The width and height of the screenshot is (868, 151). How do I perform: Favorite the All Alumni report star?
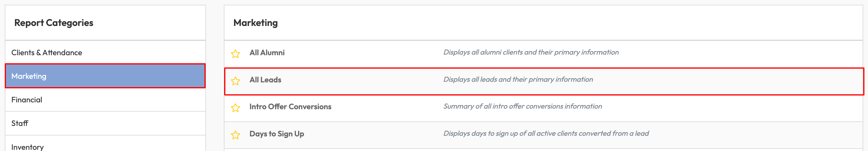click(235, 54)
